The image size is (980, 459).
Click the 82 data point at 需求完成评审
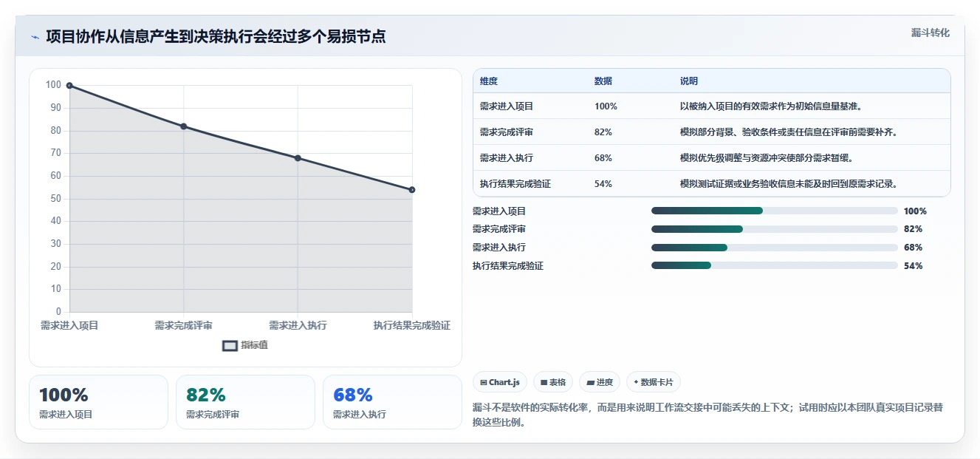tap(184, 126)
